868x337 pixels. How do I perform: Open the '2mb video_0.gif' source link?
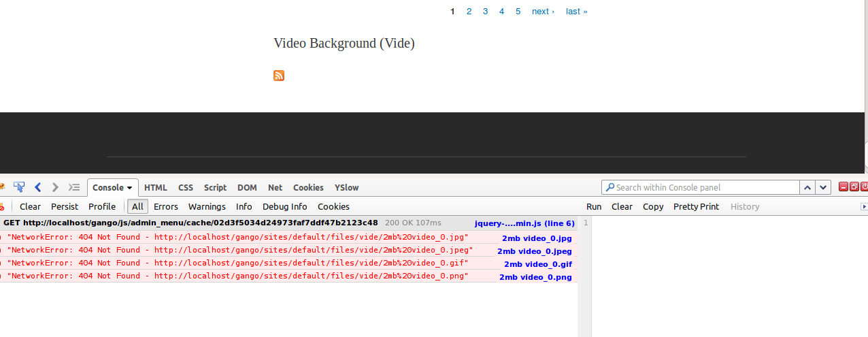click(x=538, y=264)
